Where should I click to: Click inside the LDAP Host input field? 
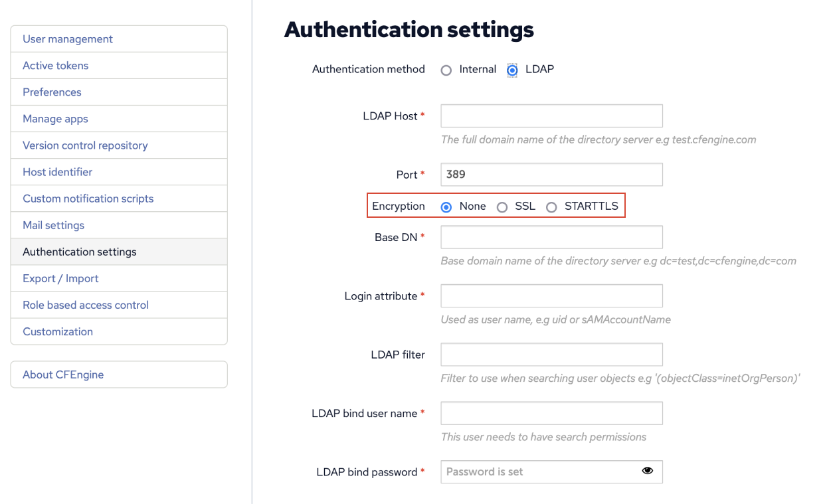point(551,116)
